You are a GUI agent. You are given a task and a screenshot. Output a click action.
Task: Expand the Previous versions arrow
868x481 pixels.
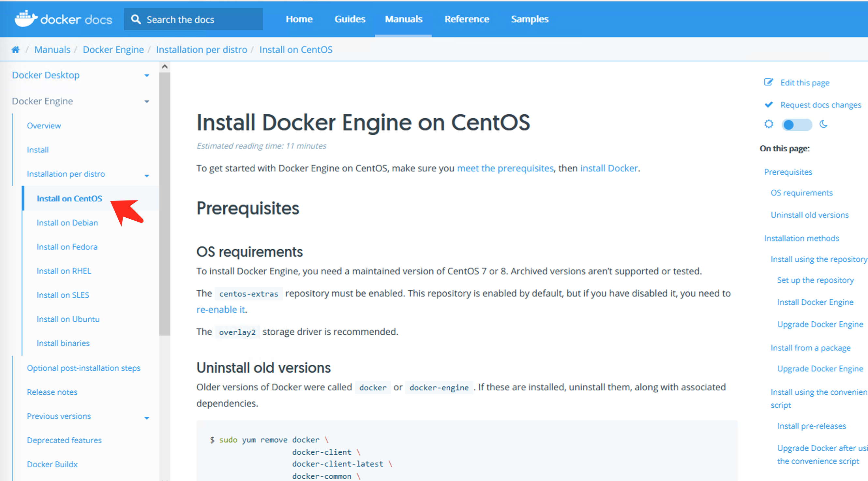coord(147,418)
